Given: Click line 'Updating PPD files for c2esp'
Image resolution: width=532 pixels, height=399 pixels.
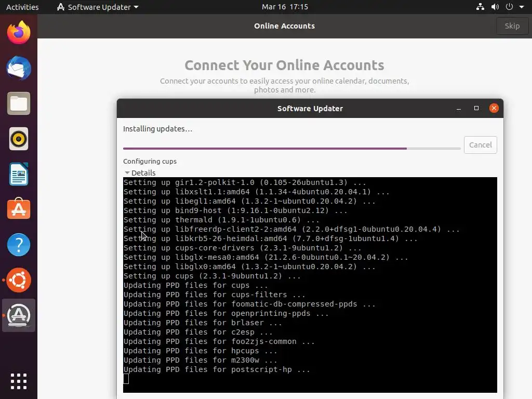Looking at the screenshot, I should click(x=198, y=332).
